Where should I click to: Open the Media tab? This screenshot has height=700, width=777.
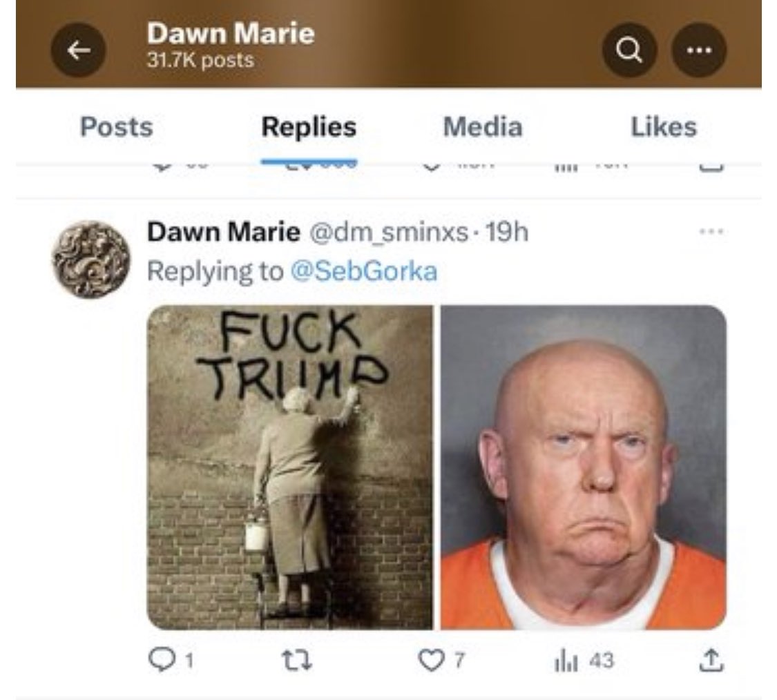point(483,127)
